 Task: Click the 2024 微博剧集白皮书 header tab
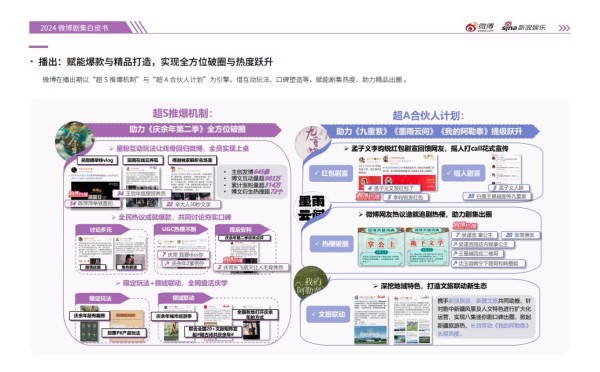(78, 28)
